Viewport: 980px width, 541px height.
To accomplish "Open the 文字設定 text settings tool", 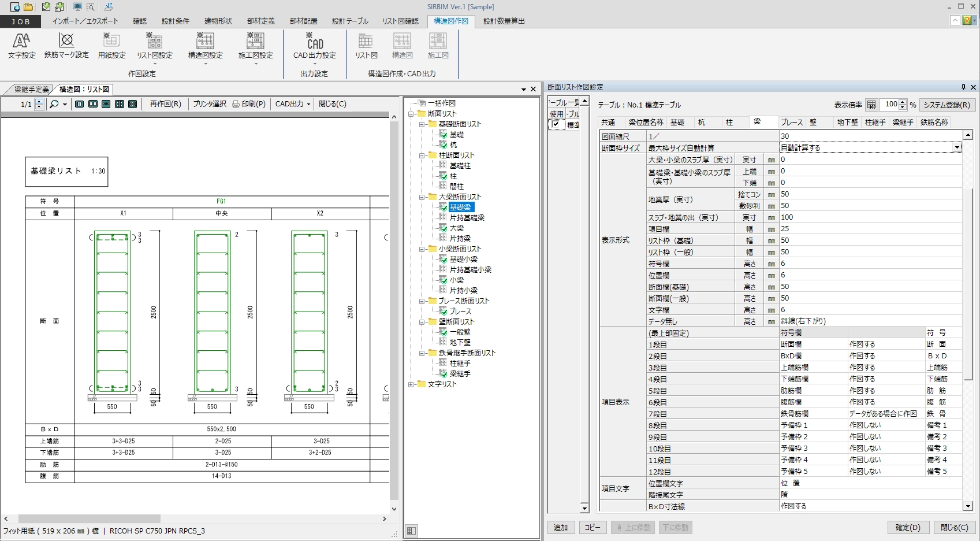I will click(x=22, y=46).
